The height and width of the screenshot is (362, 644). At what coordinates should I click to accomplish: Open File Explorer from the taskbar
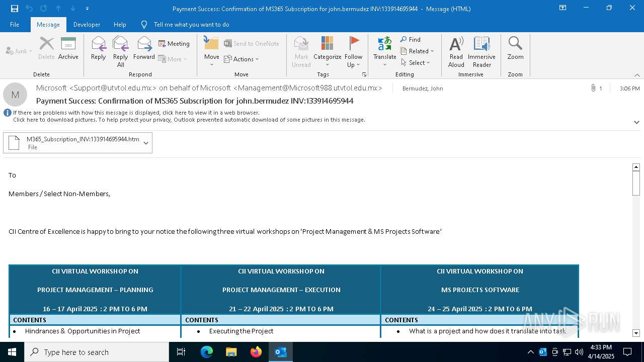pyautogui.click(x=231, y=352)
